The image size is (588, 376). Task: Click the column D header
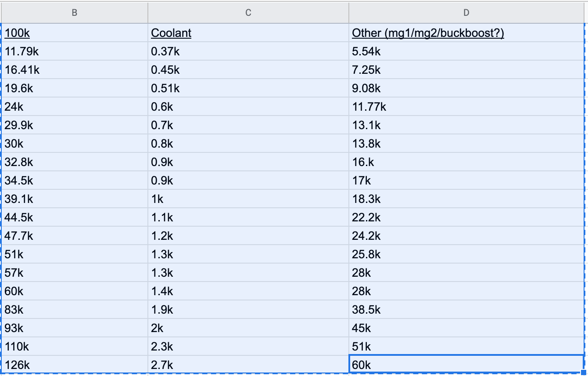466,13
